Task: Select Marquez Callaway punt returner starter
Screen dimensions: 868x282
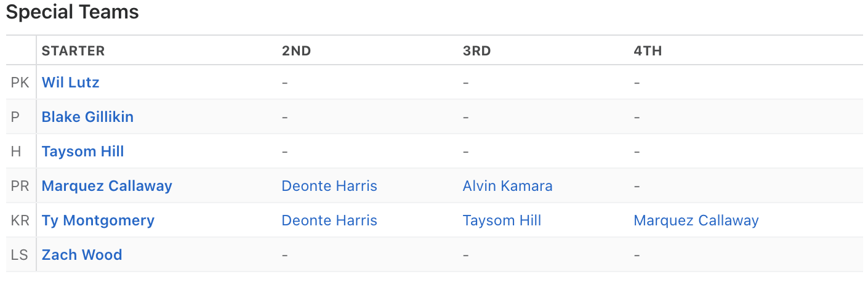Action: (x=106, y=186)
